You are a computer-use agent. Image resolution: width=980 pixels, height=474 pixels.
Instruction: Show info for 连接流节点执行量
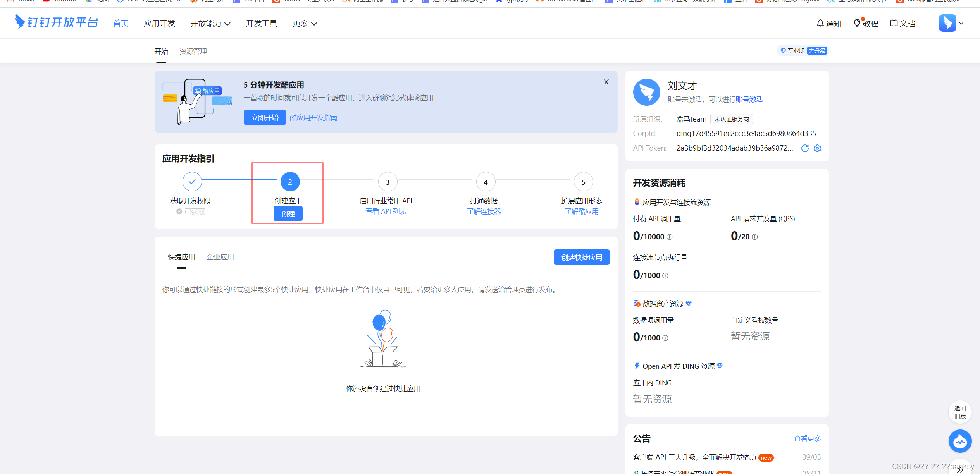pyautogui.click(x=665, y=276)
